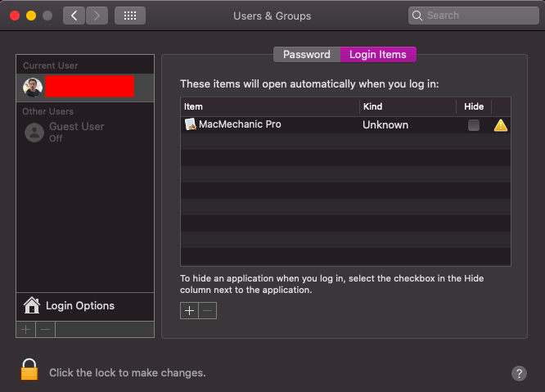Image resolution: width=545 pixels, height=392 pixels.
Task: Click the current user's avatar picture
Action: coord(33,87)
